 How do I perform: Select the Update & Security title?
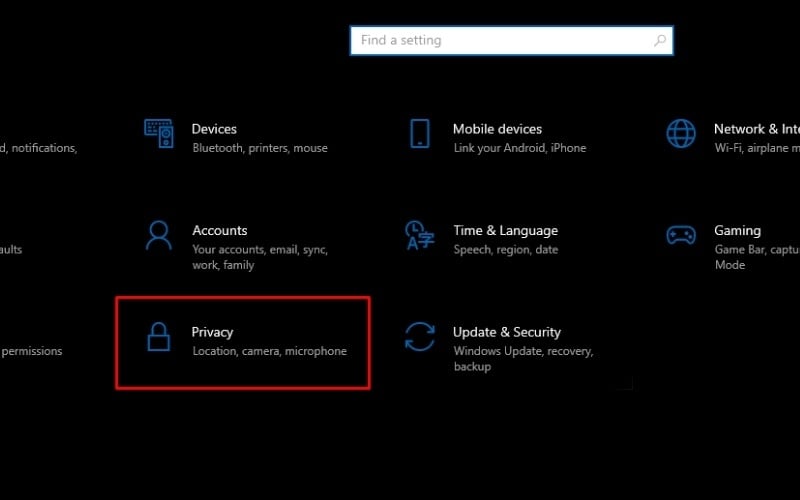click(x=506, y=332)
